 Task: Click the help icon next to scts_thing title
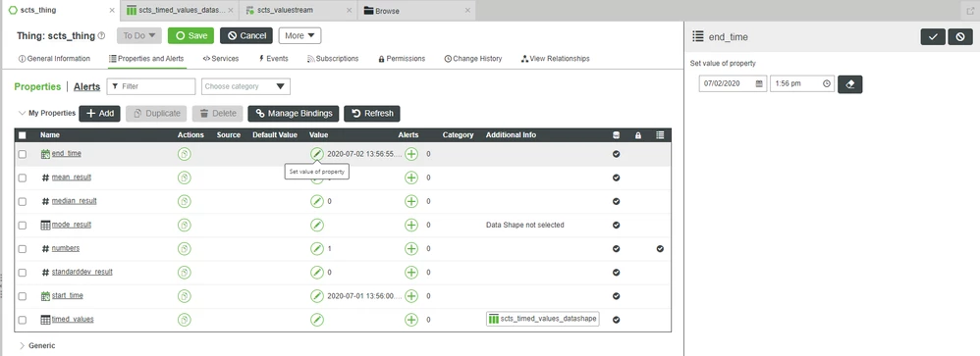102,36
